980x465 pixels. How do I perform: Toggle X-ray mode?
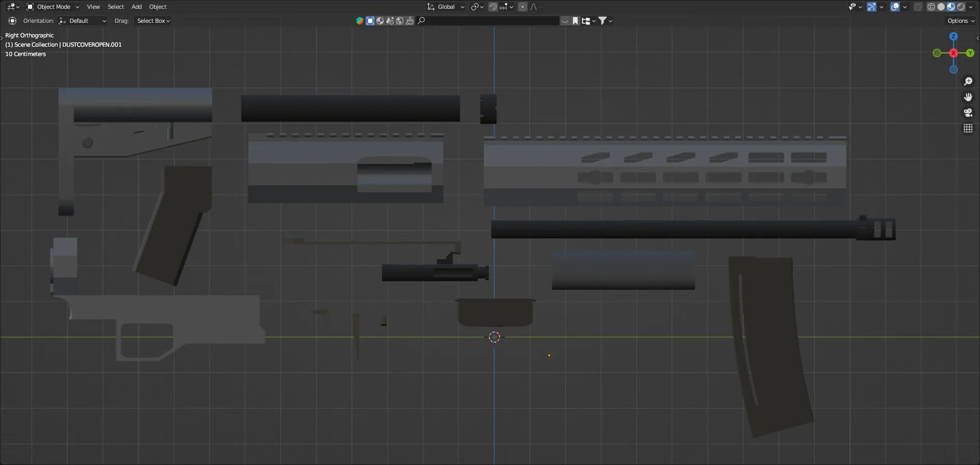(x=918, y=7)
